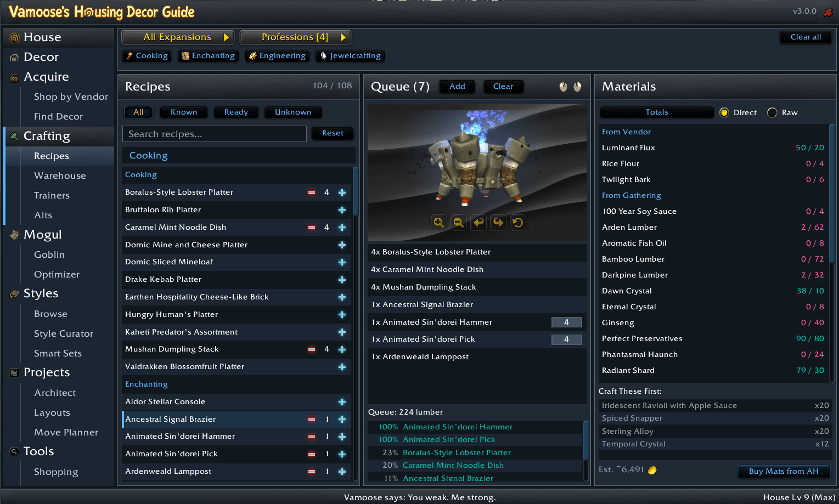
Task: Edit Animated Sin'dorei Hammer queue count box
Action: point(566,322)
